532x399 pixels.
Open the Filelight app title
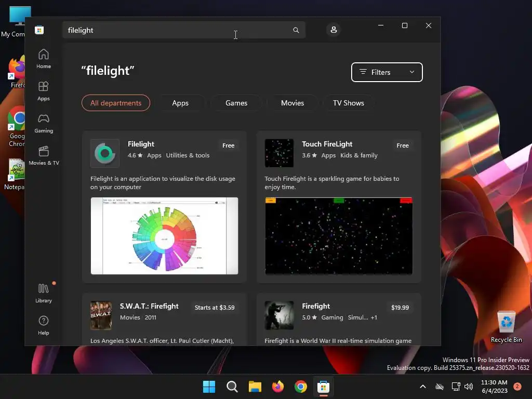point(141,144)
